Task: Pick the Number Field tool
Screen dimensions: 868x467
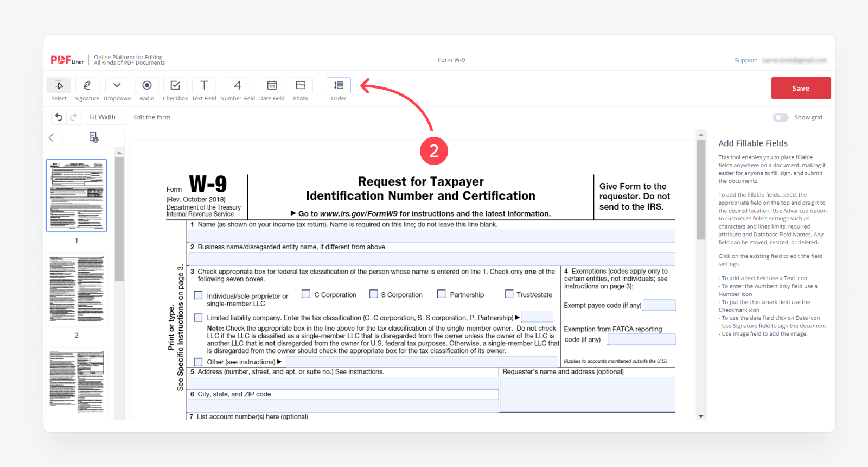Action: click(x=238, y=85)
